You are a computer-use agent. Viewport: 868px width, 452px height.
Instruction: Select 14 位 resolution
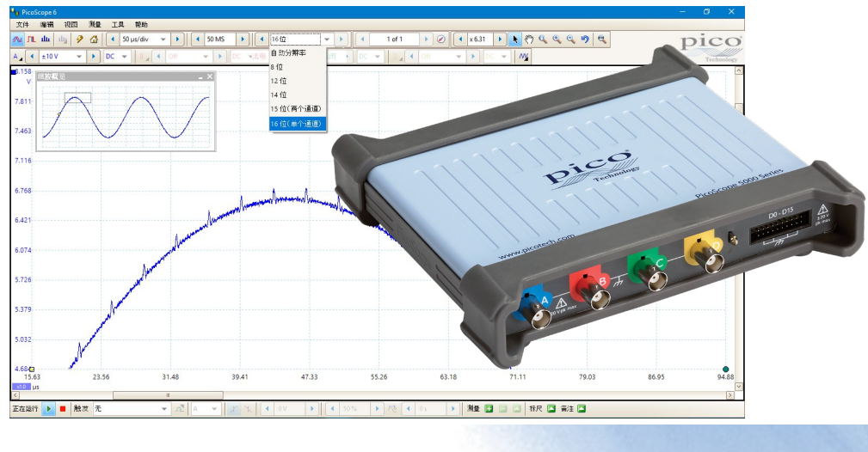(x=298, y=95)
